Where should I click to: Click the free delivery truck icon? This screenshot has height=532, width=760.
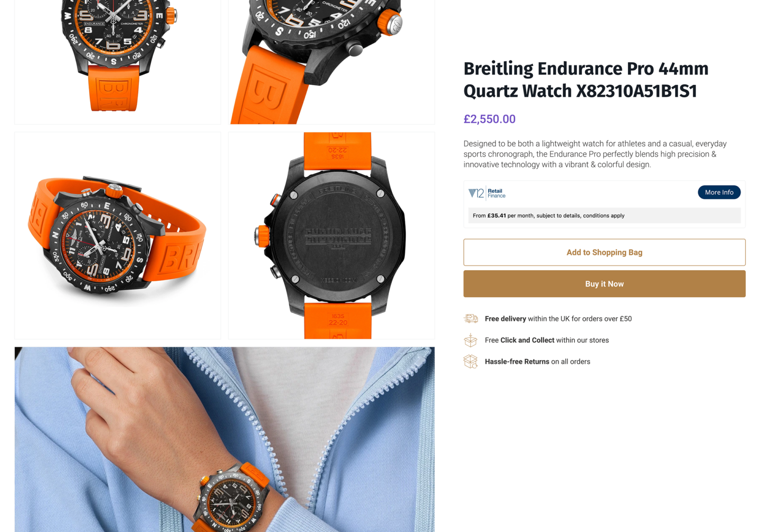pos(471,319)
